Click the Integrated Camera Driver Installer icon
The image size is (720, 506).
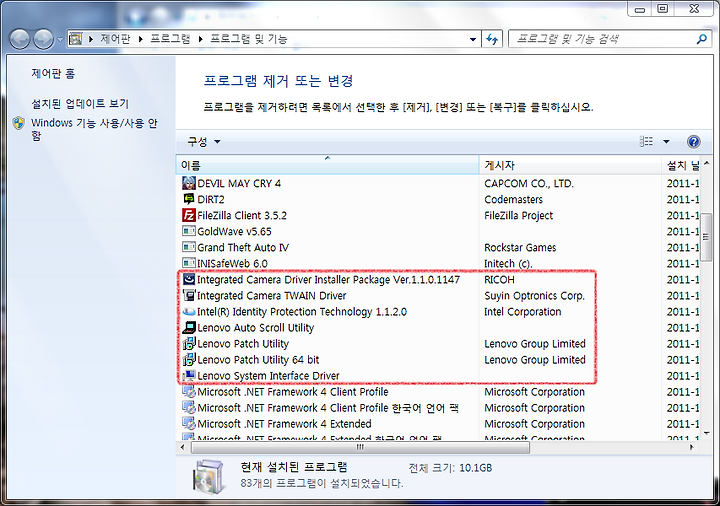click(x=189, y=280)
